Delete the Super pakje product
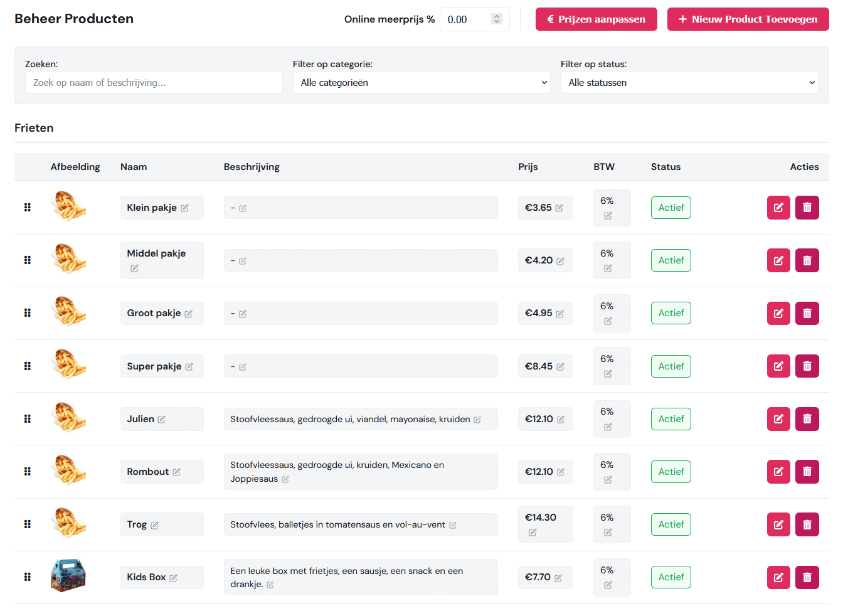 pos(807,366)
